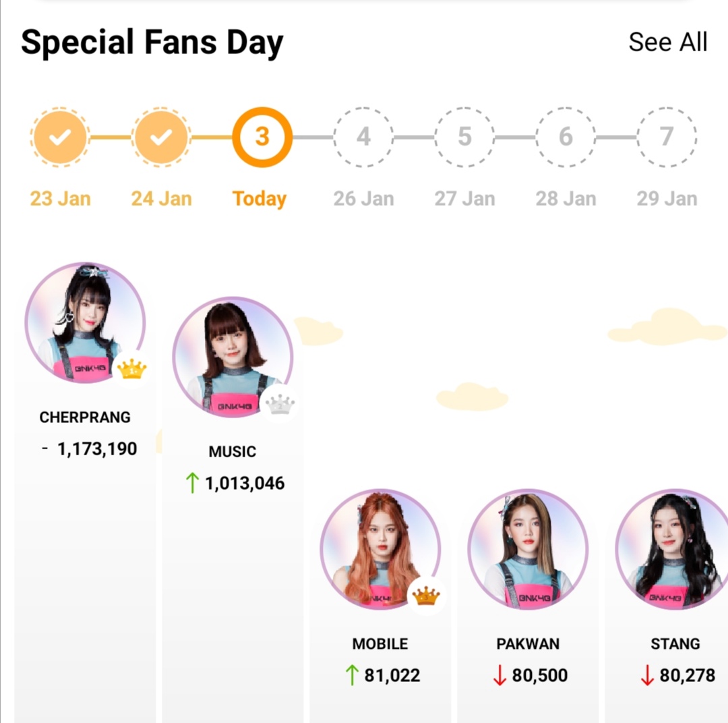Choose the day 4 step circle
The image size is (728, 723).
(x=363, y=137)
